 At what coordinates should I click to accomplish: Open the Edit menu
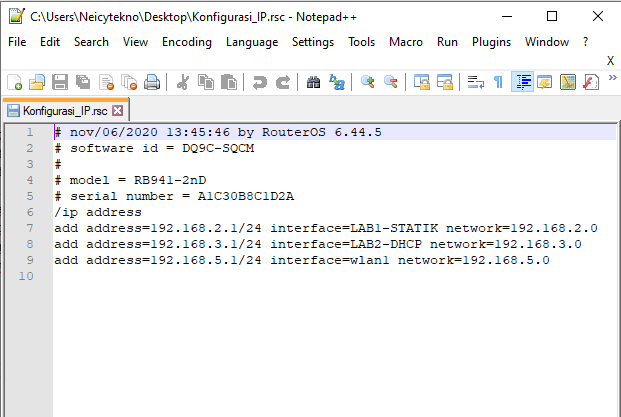tap(50, 42)
